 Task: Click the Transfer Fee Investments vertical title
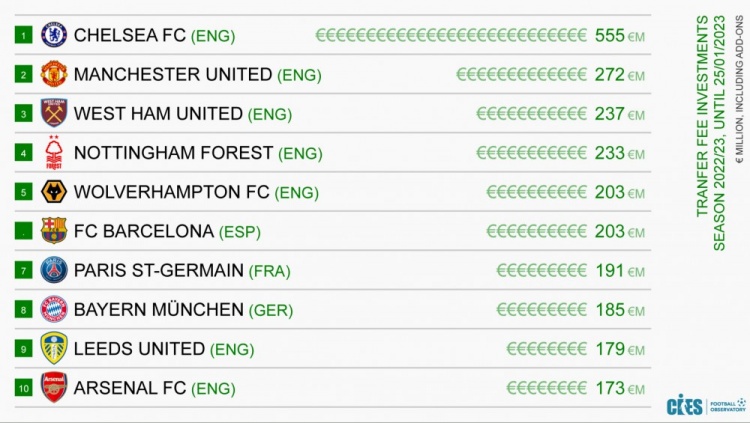711,133
